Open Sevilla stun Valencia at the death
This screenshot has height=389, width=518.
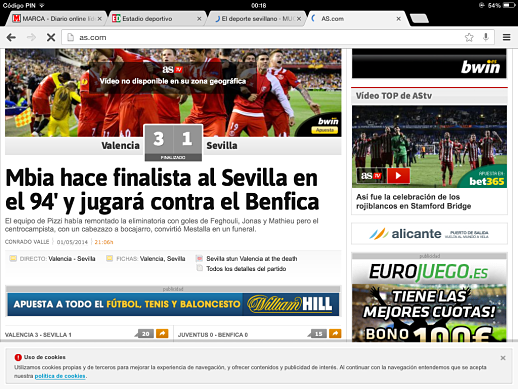point(251,259)
